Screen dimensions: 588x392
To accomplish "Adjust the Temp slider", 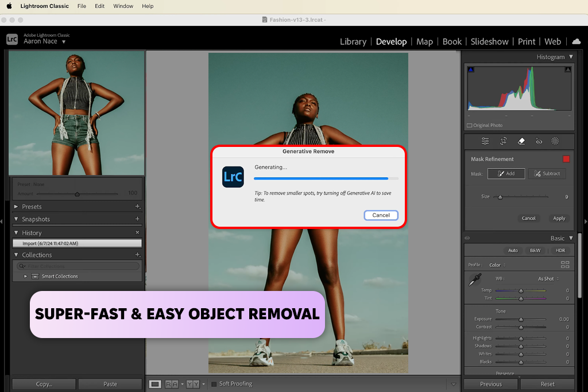I will coord(521,290).
